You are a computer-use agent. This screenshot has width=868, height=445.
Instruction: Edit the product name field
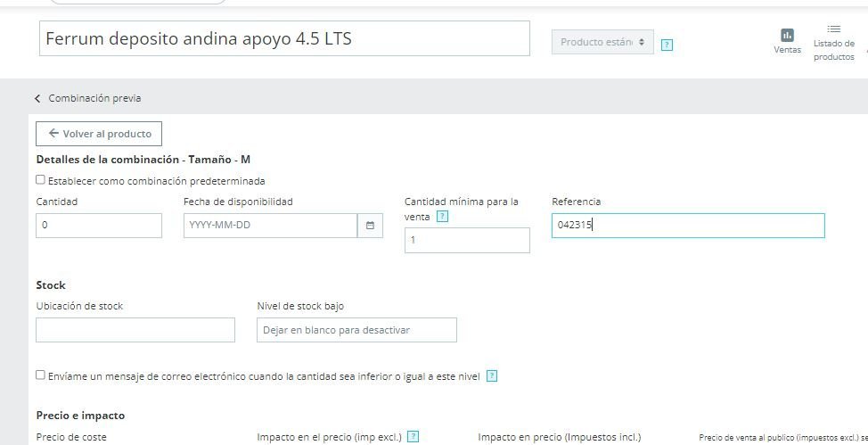tap(284, 38)
